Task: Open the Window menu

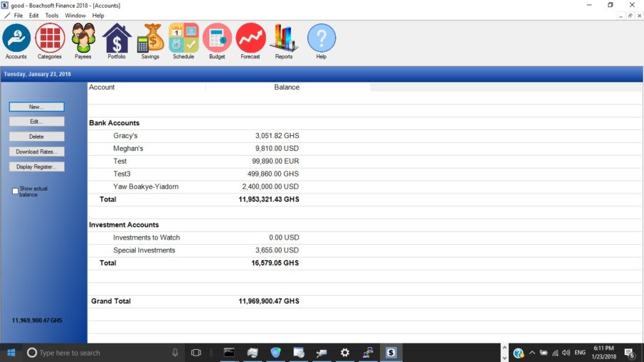Action: click(x=75, y=15)
